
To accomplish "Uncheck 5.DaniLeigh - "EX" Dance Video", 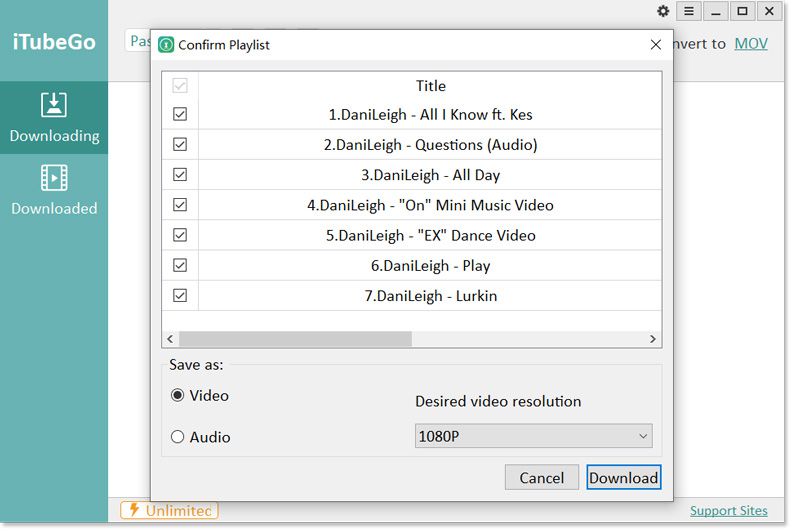I will [180, 235].
